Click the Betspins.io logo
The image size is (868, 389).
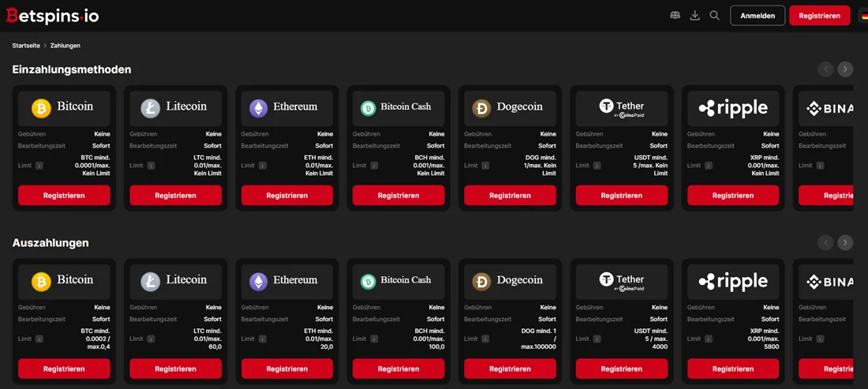pos(53,16)
